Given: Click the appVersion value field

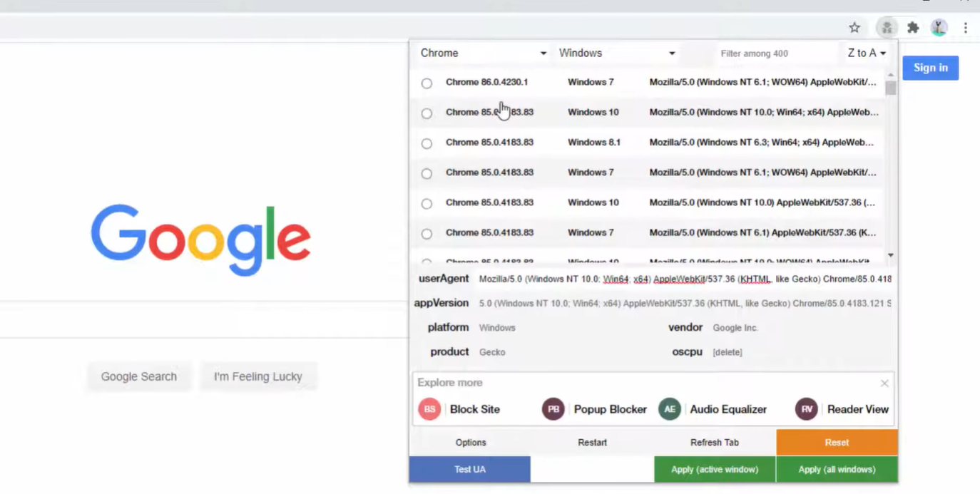Looking at the screenshot, I should 685,303.
